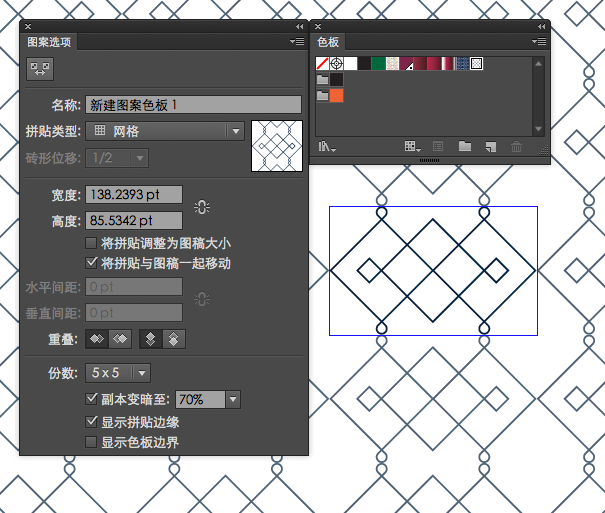Select the highlighted new pattern swatch
Image resolution: width=605 pixels, height=513 pixels.
[x=477, y=63]
